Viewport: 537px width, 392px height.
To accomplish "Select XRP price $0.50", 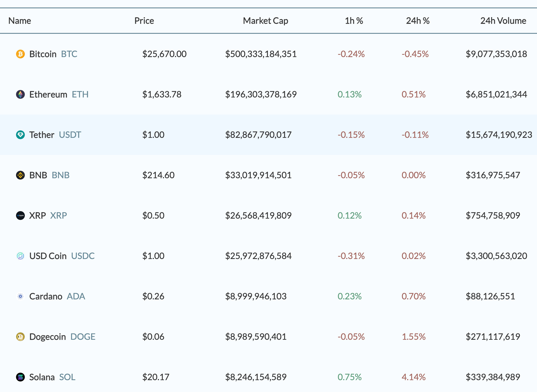I will (x=153, y=216).
